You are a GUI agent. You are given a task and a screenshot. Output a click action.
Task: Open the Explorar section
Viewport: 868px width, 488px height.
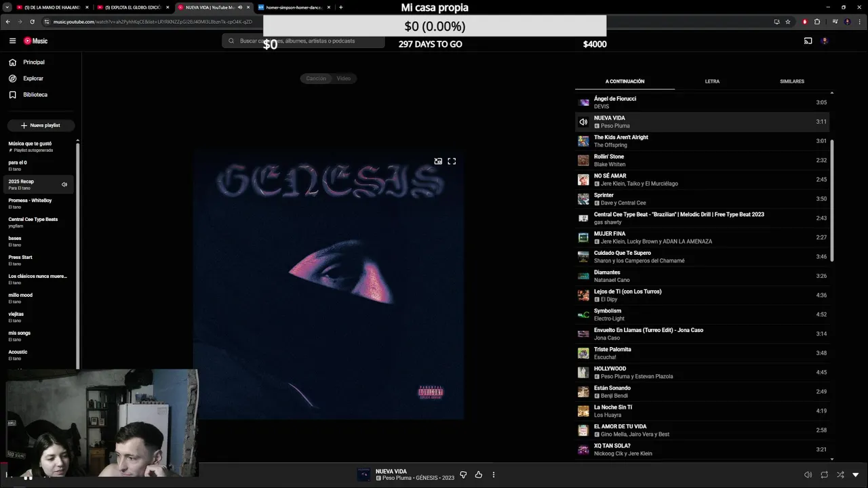[40, 79]
